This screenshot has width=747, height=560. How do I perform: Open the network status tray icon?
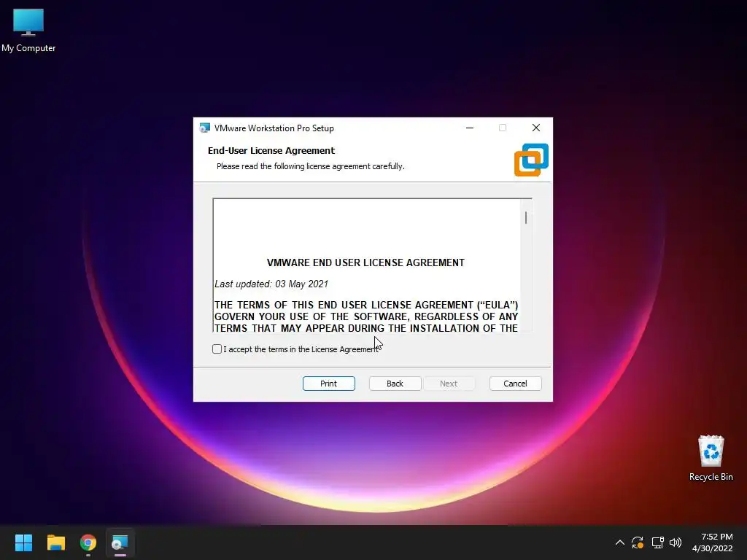pyautogui.click(x=657, y=542)
